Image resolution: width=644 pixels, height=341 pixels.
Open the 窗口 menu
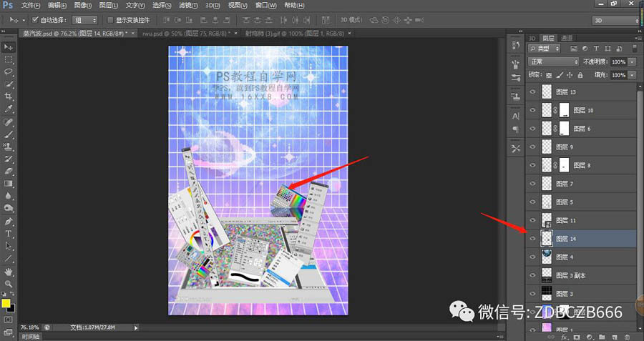265,6
